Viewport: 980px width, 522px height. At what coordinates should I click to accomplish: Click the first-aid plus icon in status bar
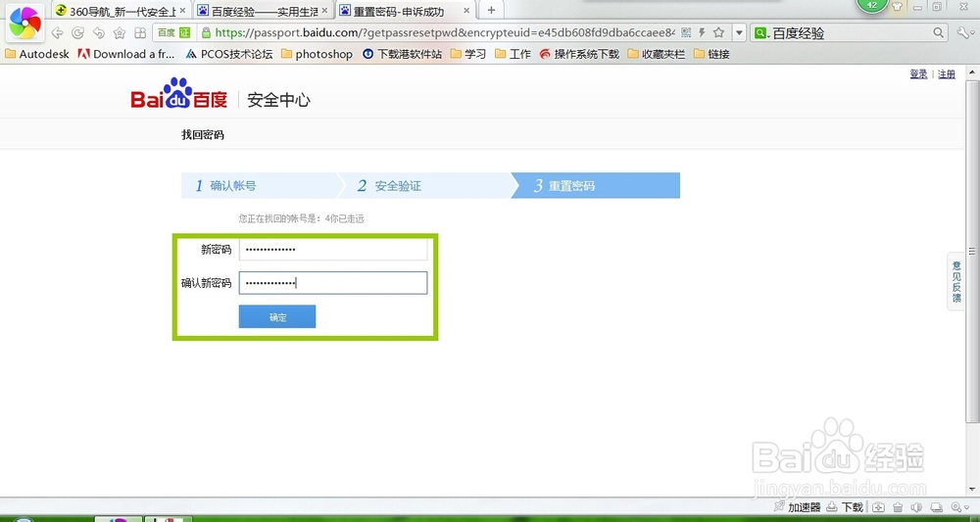click(x=878, y=507)
